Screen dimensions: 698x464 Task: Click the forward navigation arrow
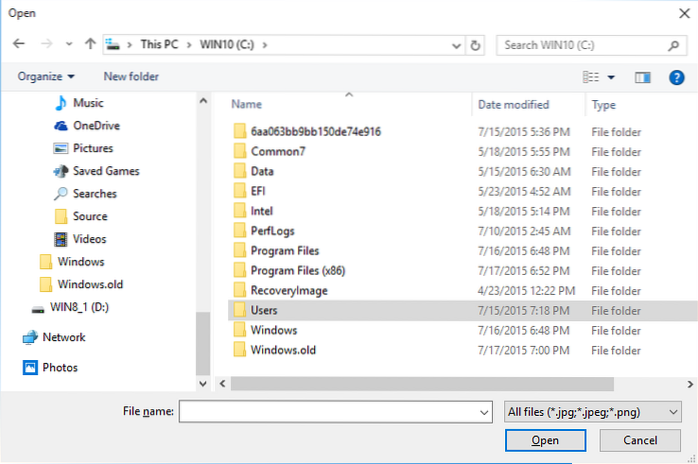point(46,44)
